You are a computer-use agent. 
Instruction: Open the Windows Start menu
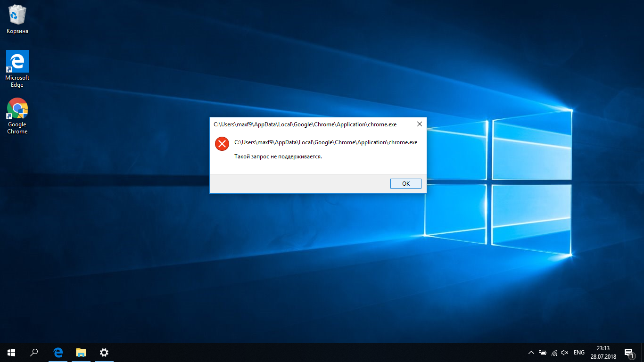[x=11, y=353]
